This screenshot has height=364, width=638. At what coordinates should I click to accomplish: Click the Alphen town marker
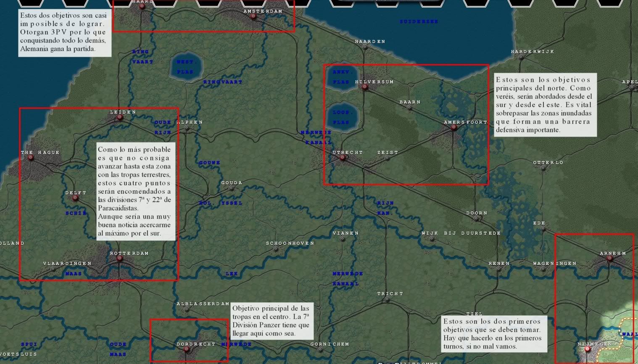(186, 127)
